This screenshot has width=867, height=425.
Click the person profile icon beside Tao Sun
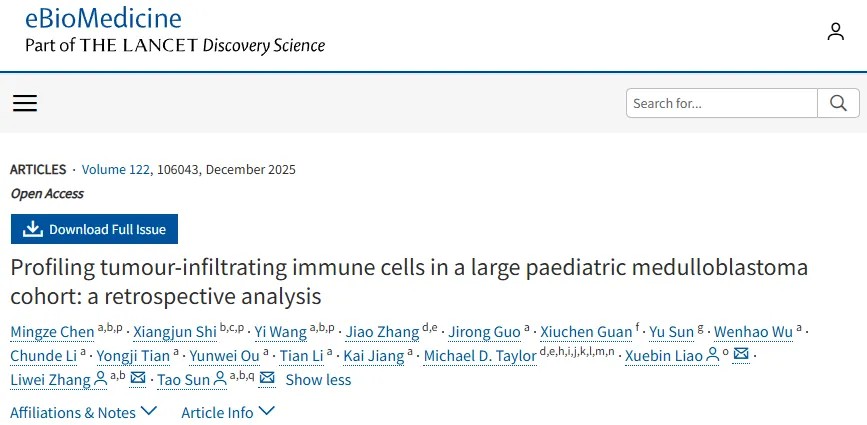point(220,379)
